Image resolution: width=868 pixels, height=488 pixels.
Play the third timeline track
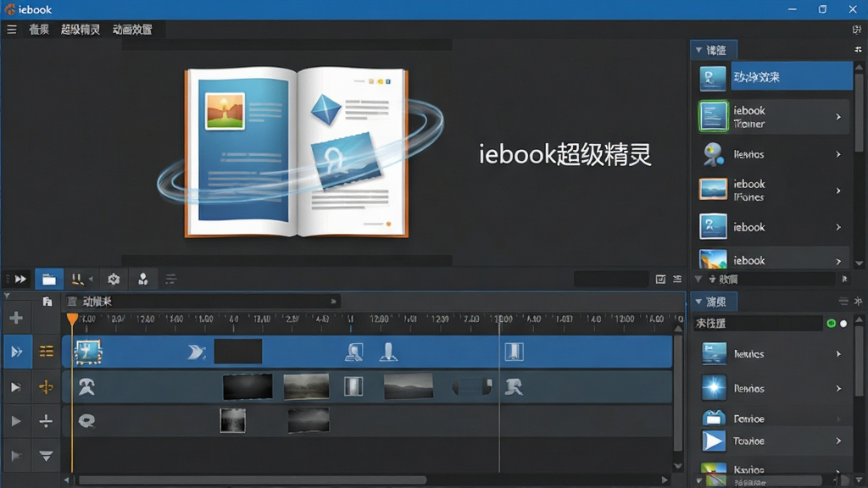[x=16, y=421]
